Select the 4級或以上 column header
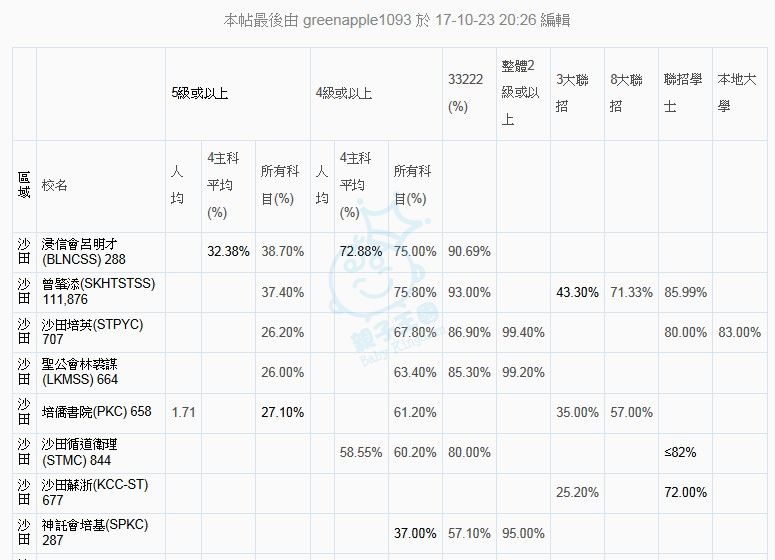The image size is (775, 560). click(x=344, y=93)
